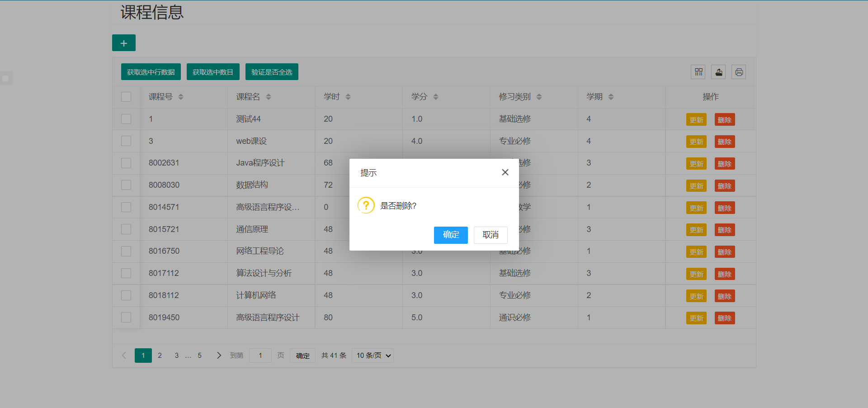Click 更新 for course 8014571

(x=696, y=208)
